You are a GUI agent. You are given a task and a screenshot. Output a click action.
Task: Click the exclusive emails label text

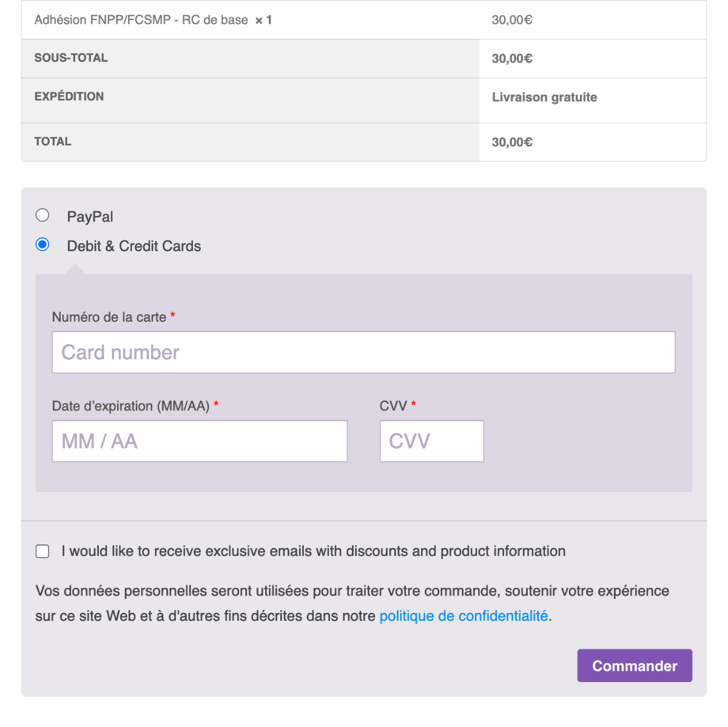coord(314,551)
